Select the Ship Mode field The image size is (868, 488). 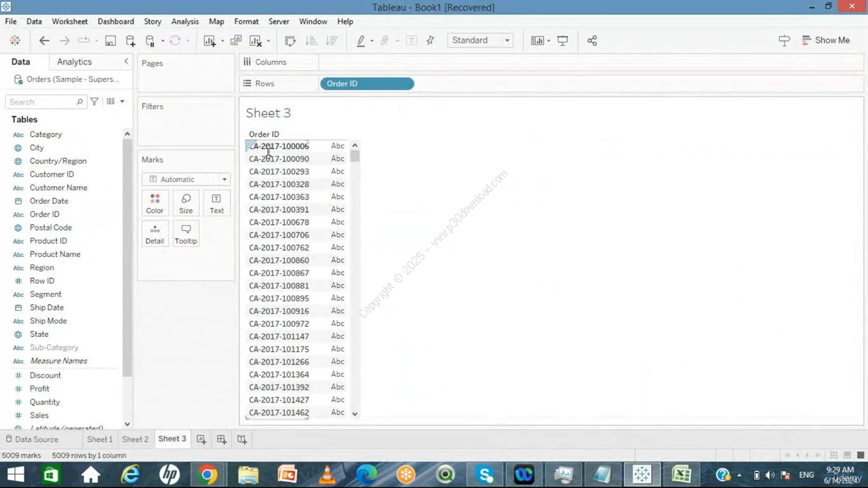point(48,321)
